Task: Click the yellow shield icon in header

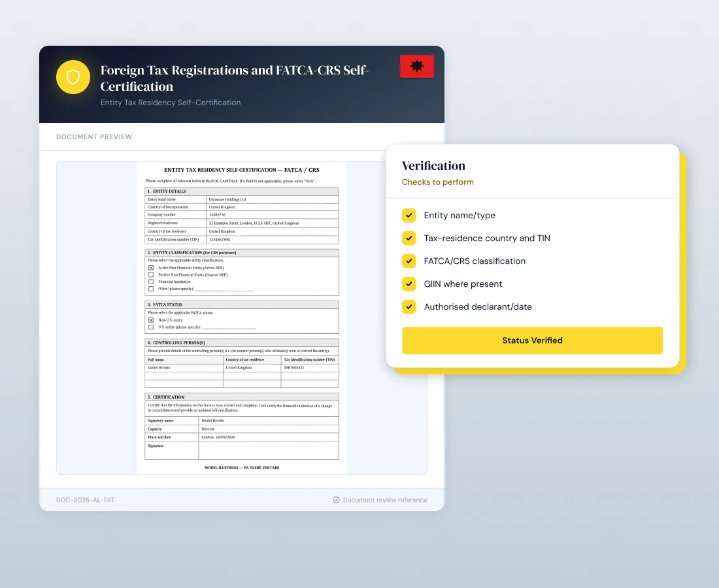Action: (x=73, y=77)
